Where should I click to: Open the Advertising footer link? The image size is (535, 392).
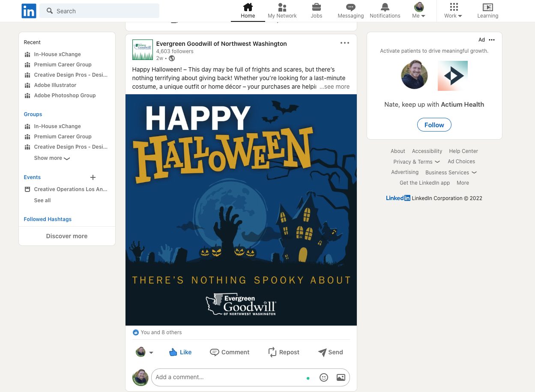[405, 172]
